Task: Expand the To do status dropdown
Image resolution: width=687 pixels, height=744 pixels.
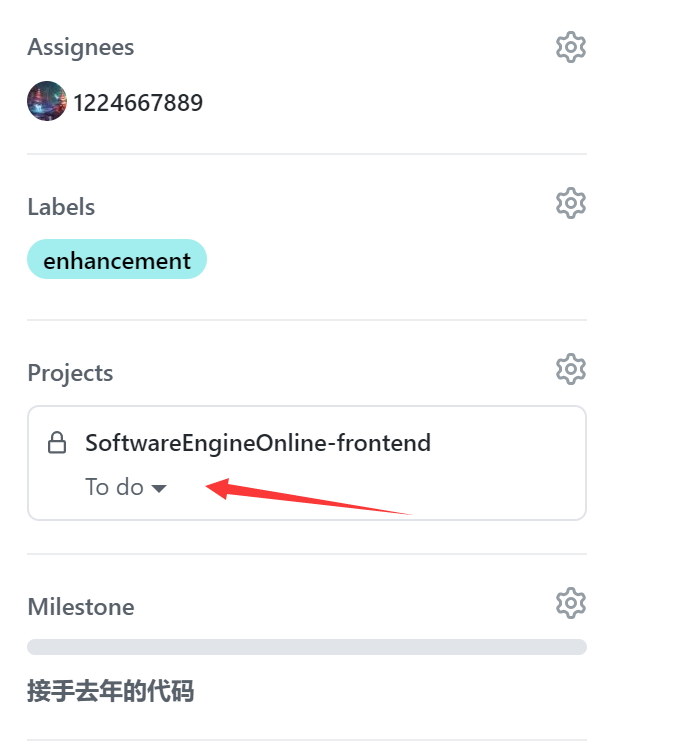Action: [126, 487]
